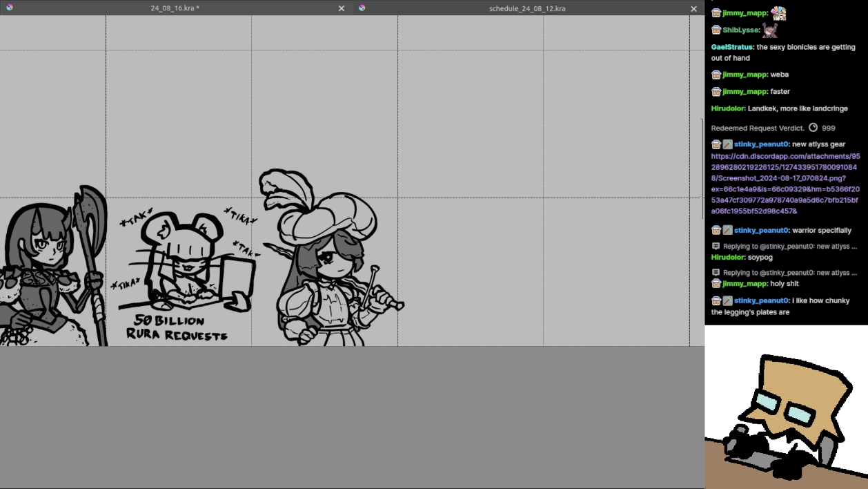Screen dimensions: 868x489
Task: Click Hirudolor name on Landkek message
Action: click(727, 108)
